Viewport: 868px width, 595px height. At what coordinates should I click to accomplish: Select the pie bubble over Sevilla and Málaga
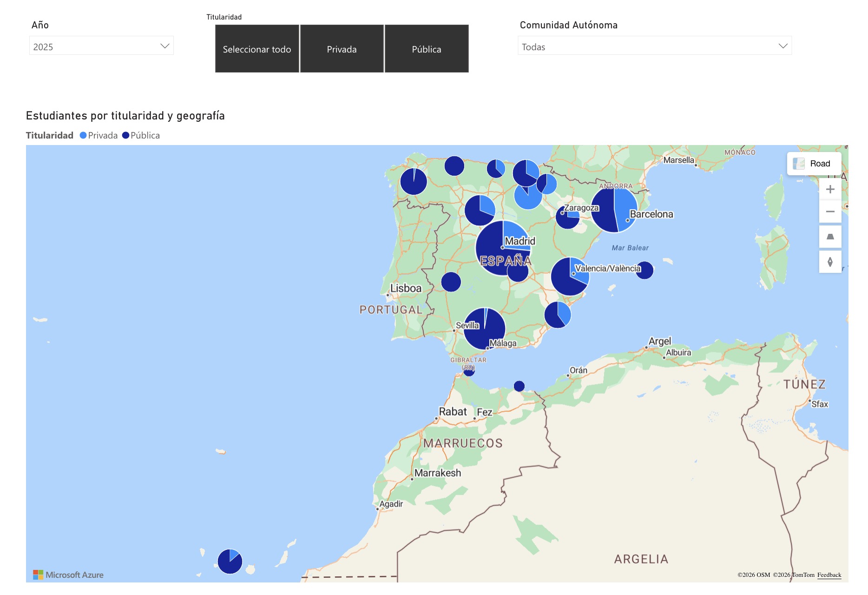click(x=484, y=328)
